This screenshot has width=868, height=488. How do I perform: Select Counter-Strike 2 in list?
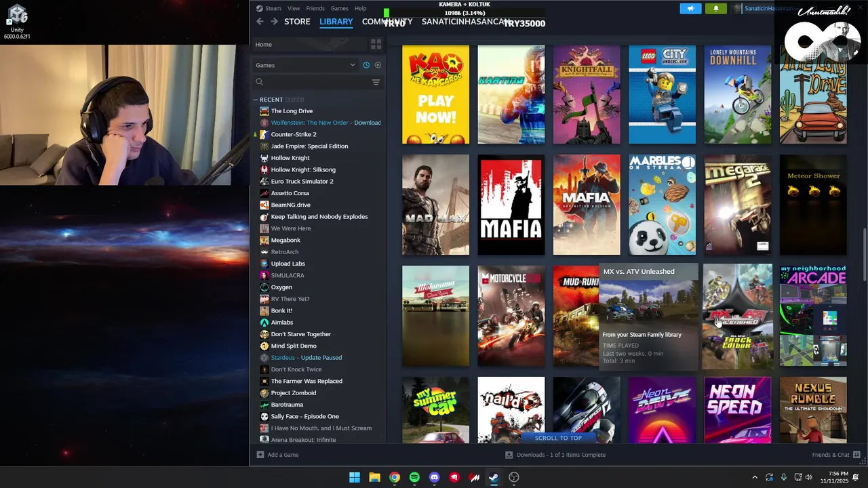[x=294, y=134]
